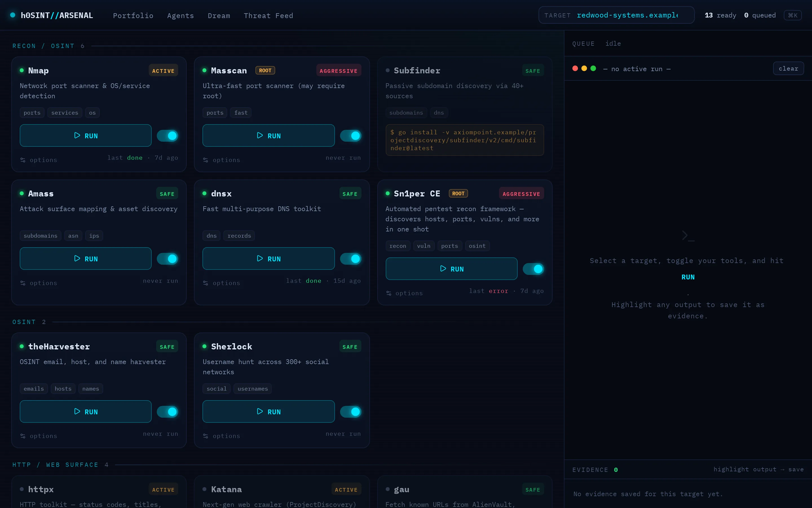
Task: Expand Nmap options
Action: (x=39, y=160)
